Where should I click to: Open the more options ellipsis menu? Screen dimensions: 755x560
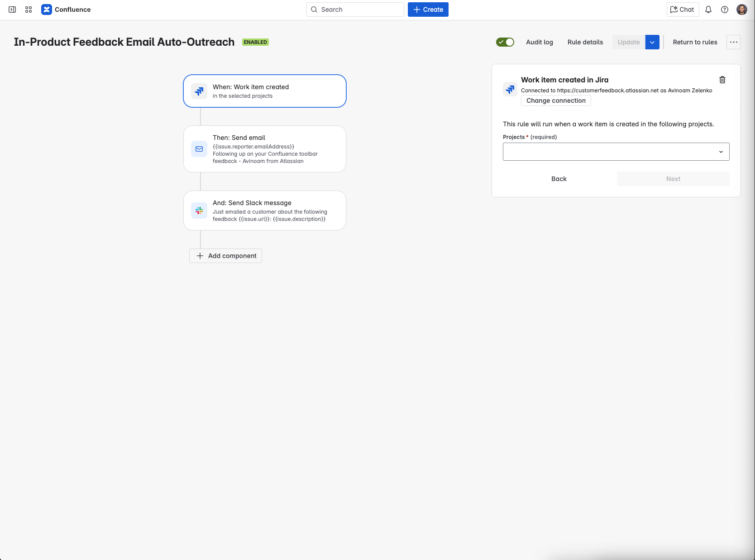pyautogui.click(x=733, y=42)
